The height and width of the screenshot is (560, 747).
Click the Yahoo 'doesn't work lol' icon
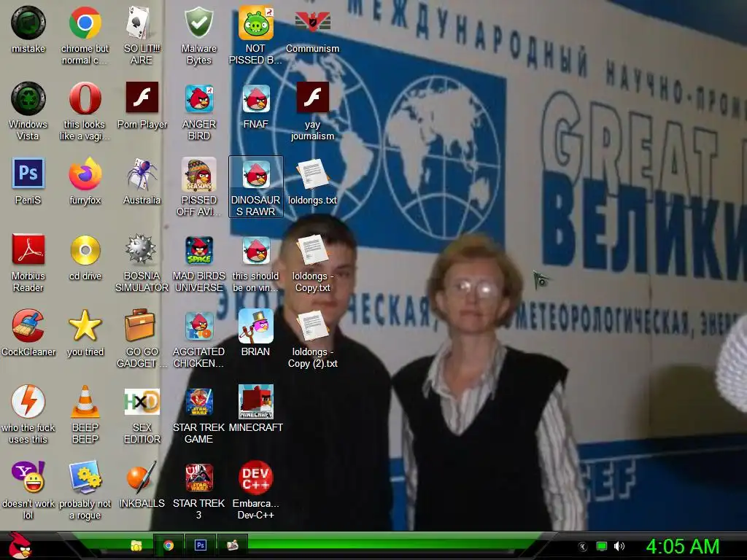(x=28, y=477)
